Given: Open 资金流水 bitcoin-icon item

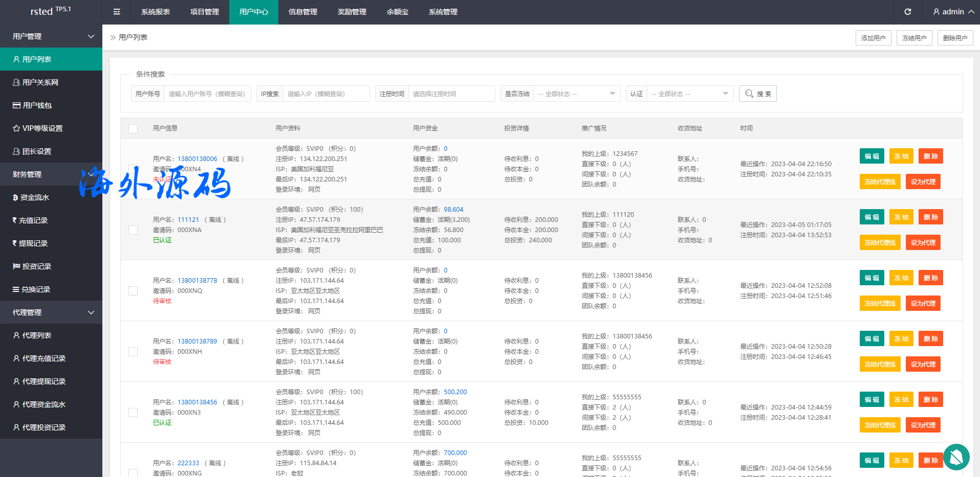Looking at the screenshot, I should [34, 197].
